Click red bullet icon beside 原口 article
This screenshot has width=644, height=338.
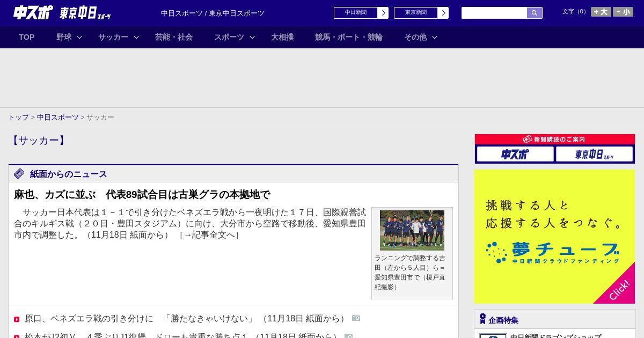tap(17, 319)
